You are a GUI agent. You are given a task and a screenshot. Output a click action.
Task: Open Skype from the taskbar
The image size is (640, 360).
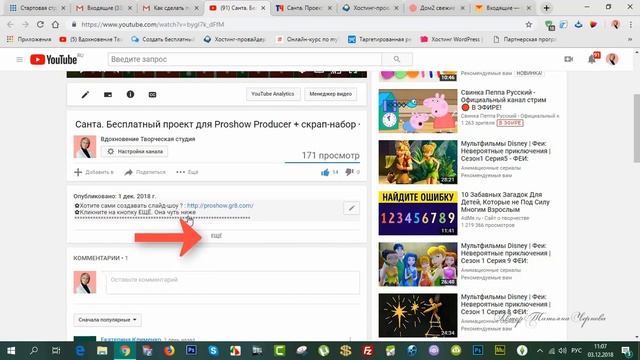(213, 351)
